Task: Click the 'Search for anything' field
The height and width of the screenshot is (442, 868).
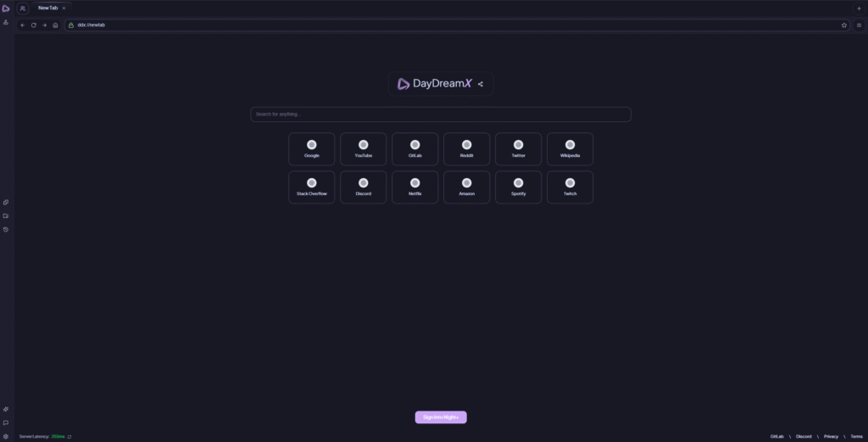Action: (441, 115)
